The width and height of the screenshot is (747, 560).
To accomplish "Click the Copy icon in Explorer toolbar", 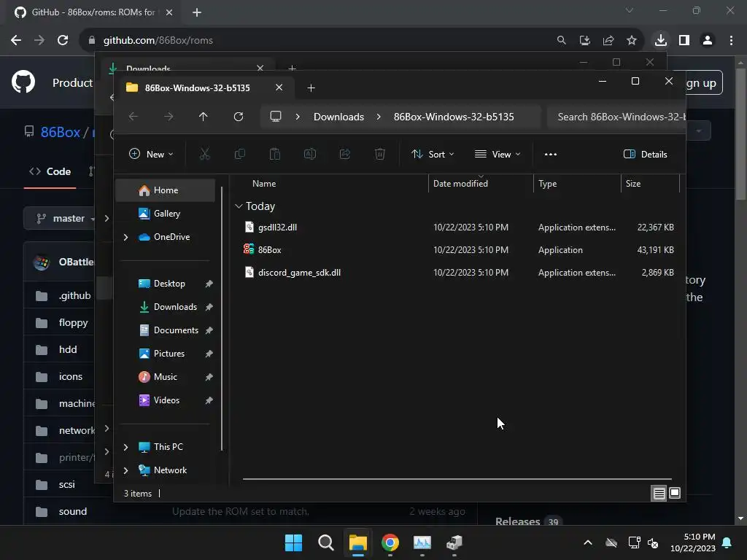I will point(239,155).
